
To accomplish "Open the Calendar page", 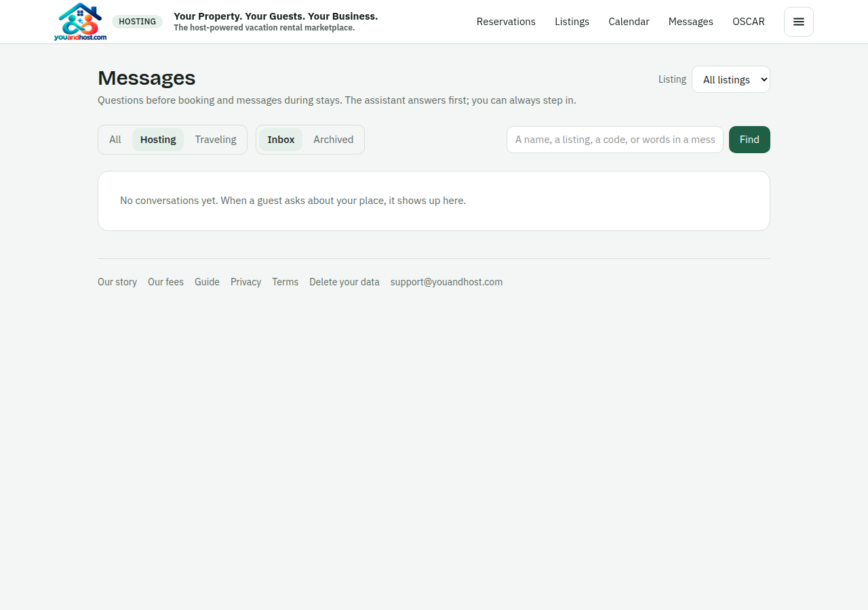I will tap(629, 22).
